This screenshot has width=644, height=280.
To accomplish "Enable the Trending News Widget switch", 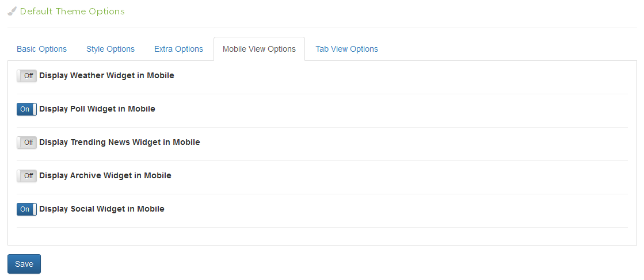I will point(26,143).
